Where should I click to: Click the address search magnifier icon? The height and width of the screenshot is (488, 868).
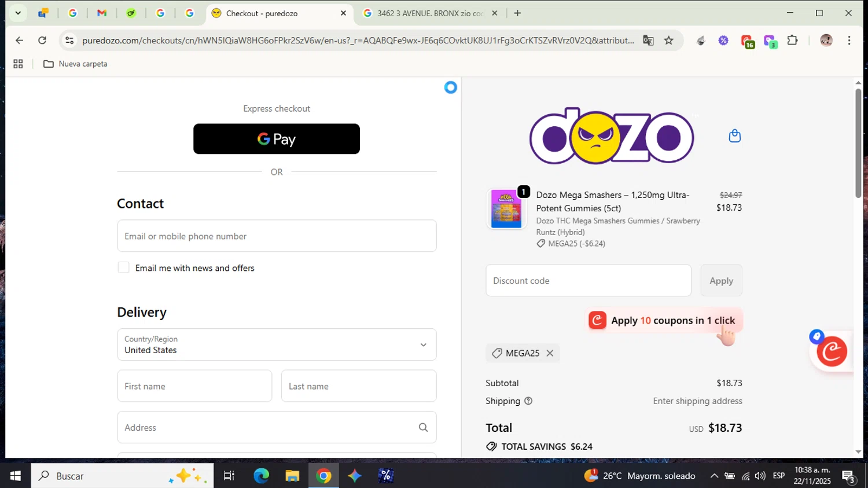pos(423,427)
